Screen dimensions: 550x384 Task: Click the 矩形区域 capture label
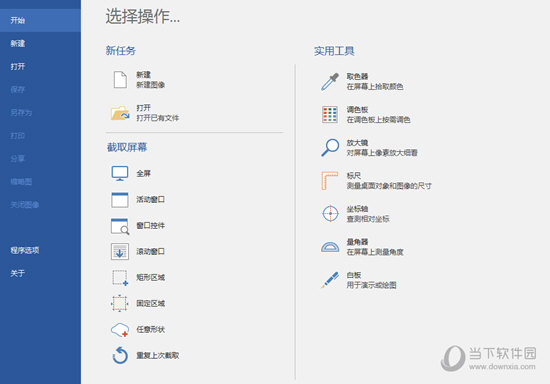click(150, 277)
